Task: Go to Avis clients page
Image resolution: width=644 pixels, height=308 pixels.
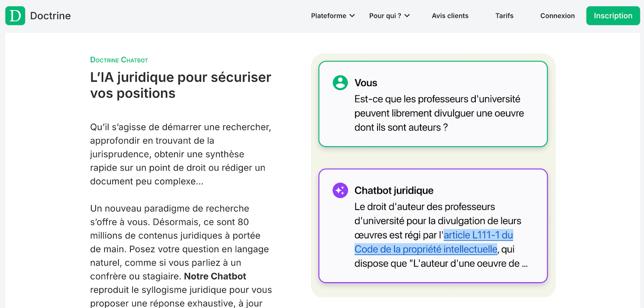Action: point(450,16)
